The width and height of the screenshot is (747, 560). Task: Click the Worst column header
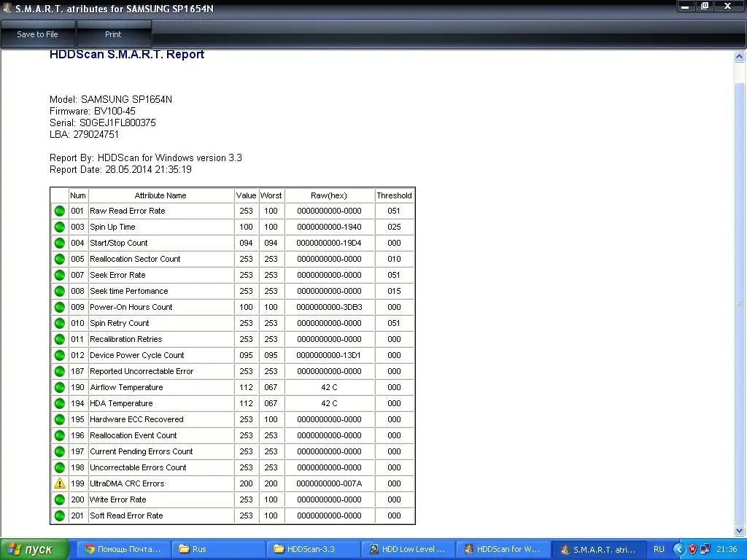coord(271,195)
